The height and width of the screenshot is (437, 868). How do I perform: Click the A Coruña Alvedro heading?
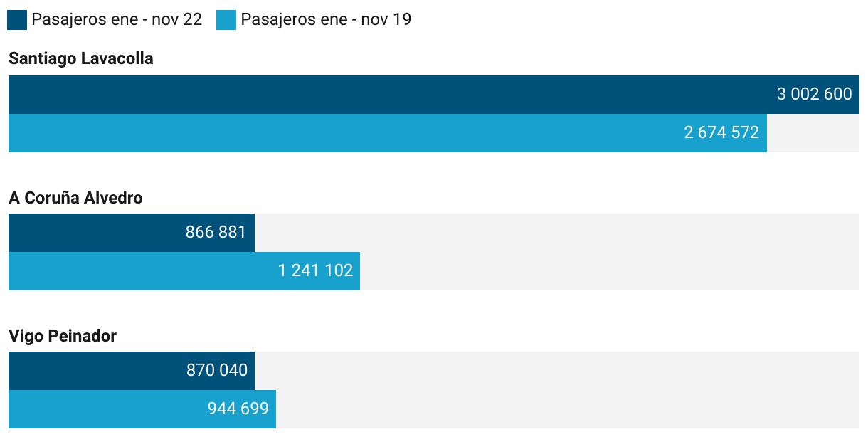tap(75, 198)
